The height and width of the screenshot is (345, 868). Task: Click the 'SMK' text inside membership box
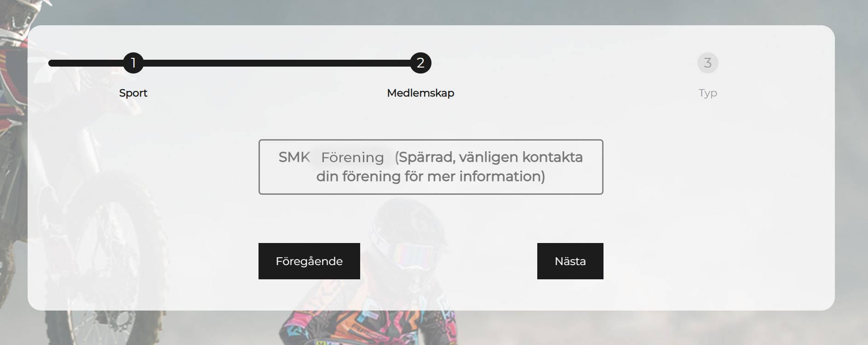(x=294, y=157)
